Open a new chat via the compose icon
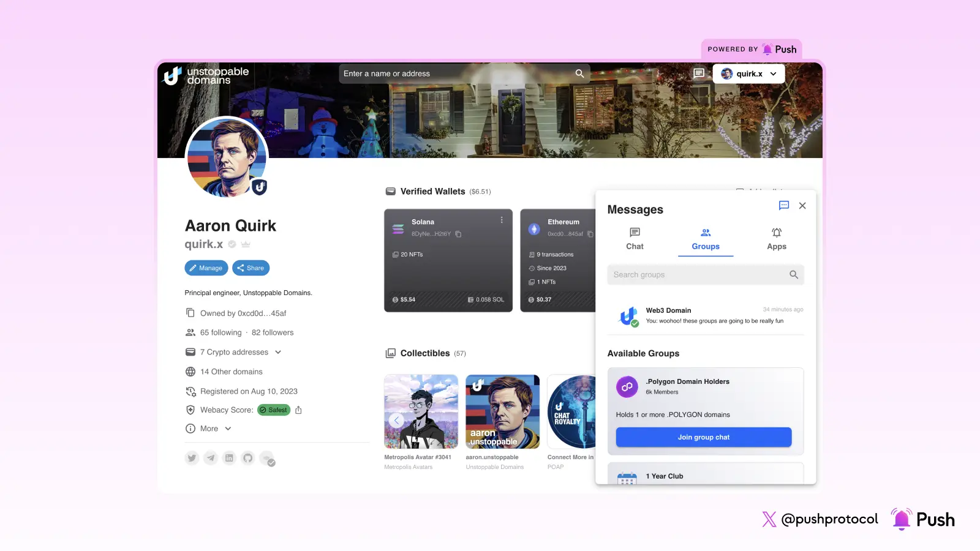Viewport: 980px width, 551px height. pyautogui.click(x=784, y=206)
